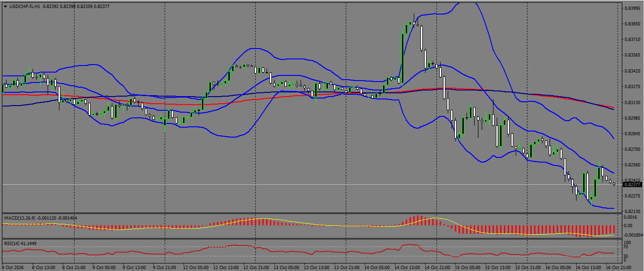644x271 pixels.
Task: Click the current price tag 0.82377
Action: (633, 184)
